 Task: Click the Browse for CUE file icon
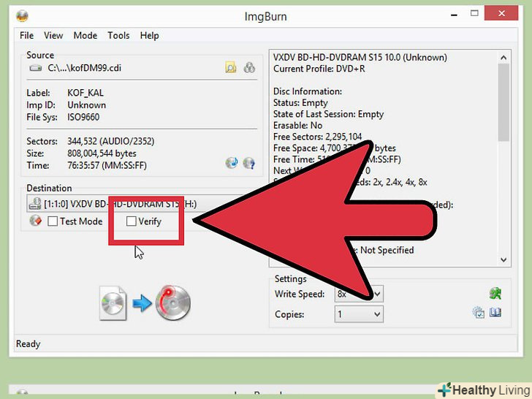[249, 67]
